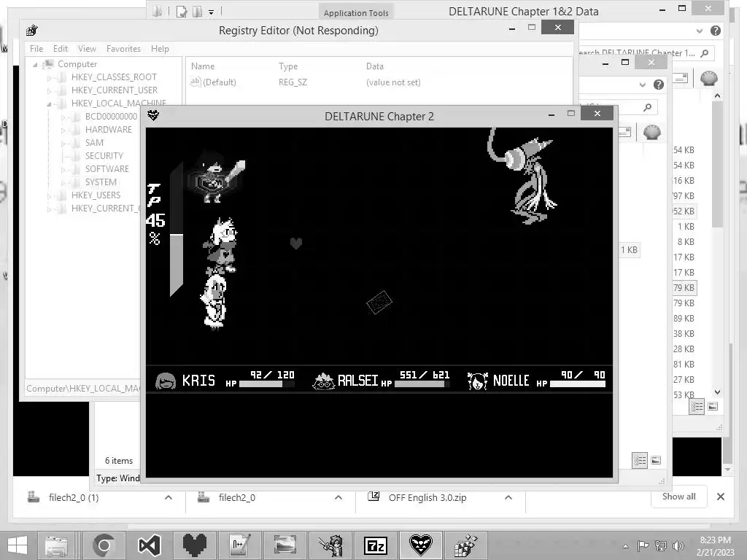Click the Type column header in Registry Editor

(288, 66)
